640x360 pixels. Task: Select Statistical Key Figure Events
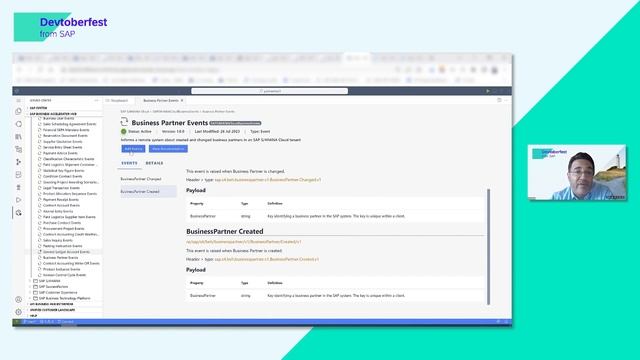[64, 171]
